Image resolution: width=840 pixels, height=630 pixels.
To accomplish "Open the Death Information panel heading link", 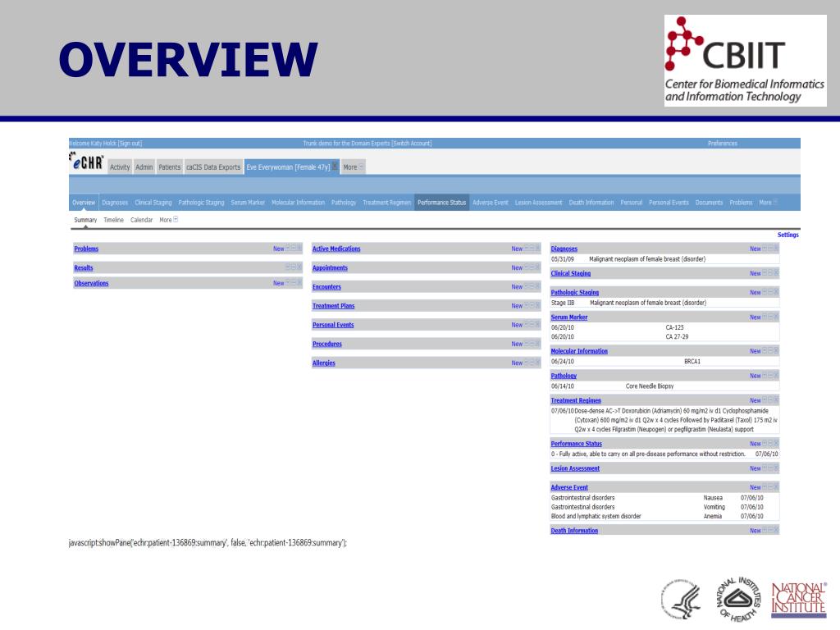I will click(x=574, y=531).
